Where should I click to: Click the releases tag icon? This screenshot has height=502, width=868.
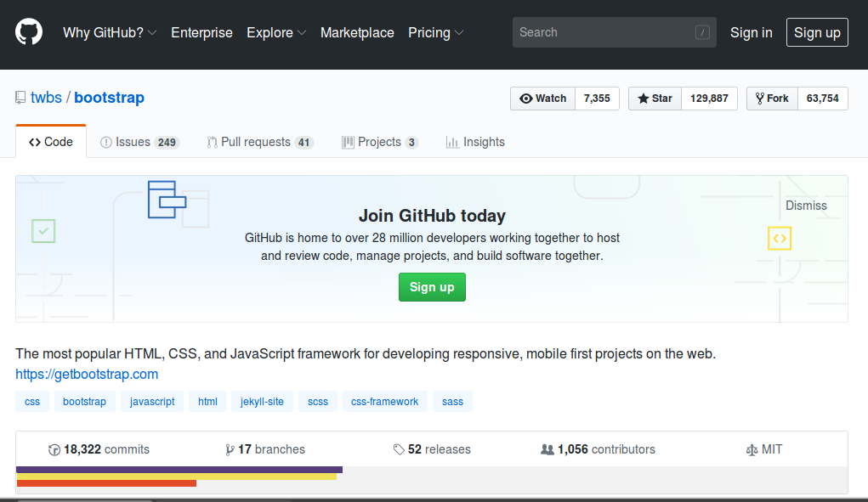coord(399,450)
